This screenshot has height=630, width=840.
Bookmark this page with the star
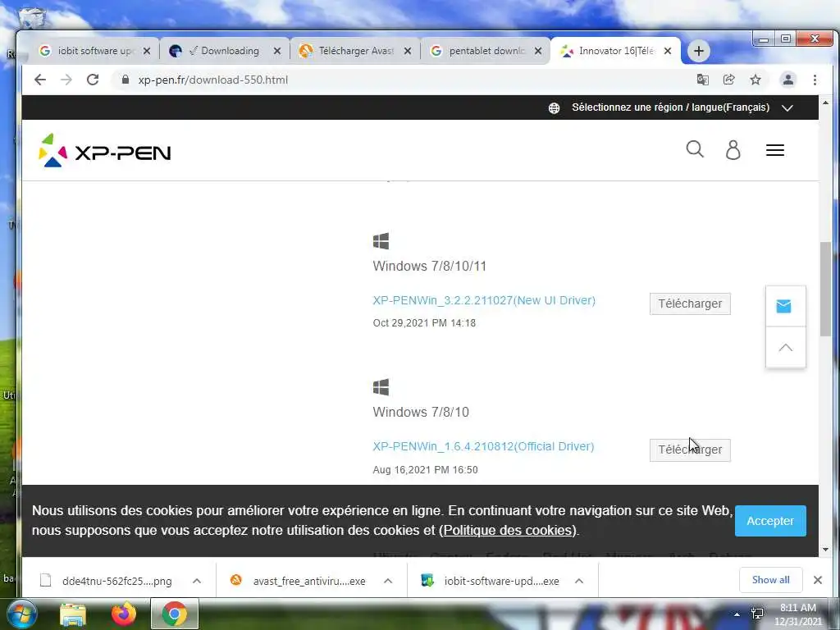tap(756, 80)
